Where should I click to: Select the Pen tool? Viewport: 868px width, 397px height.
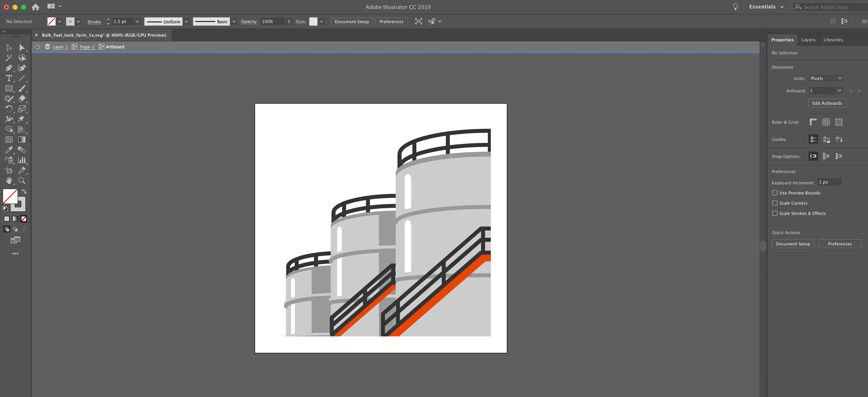[x=9, y=68]
